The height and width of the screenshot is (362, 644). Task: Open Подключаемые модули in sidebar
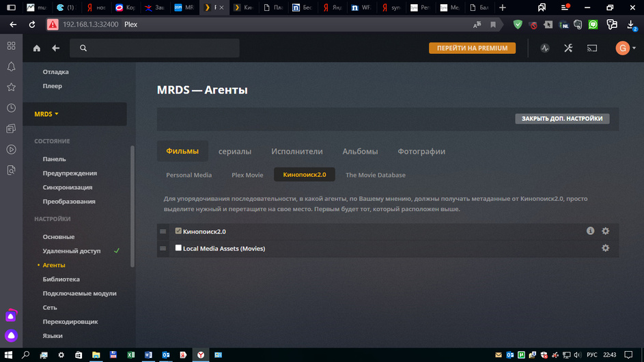coord(80,294)
